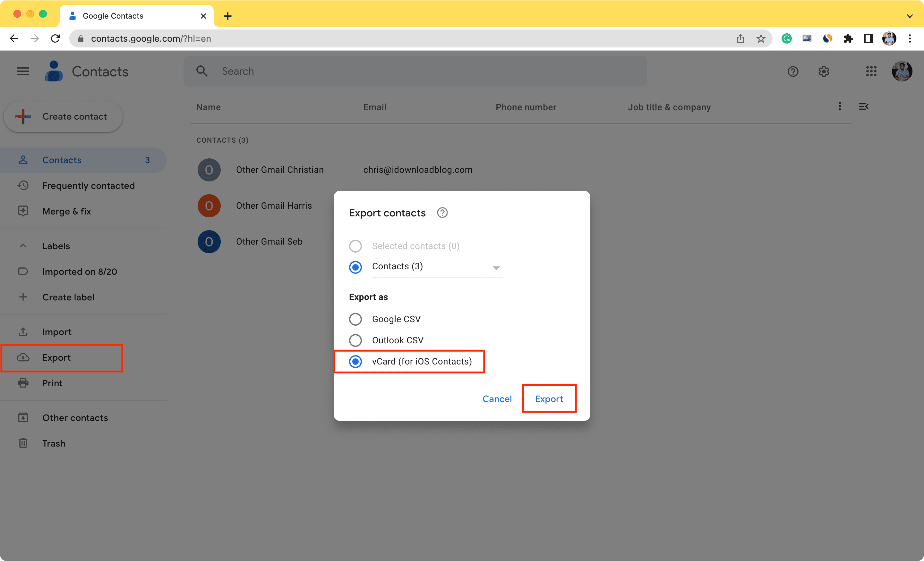Image resolution: width=924 pixels, height=561 pixels.
Task: Choose the Google CSV format
Action: click(355, 319)
